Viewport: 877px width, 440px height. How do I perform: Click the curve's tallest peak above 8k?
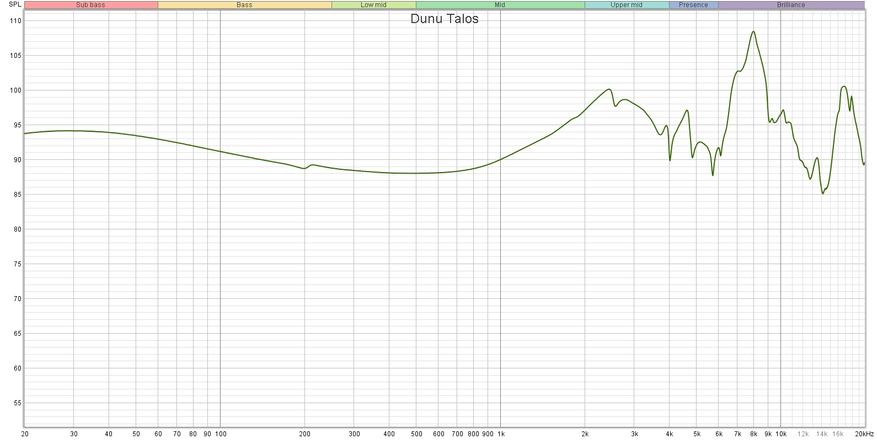753,31
